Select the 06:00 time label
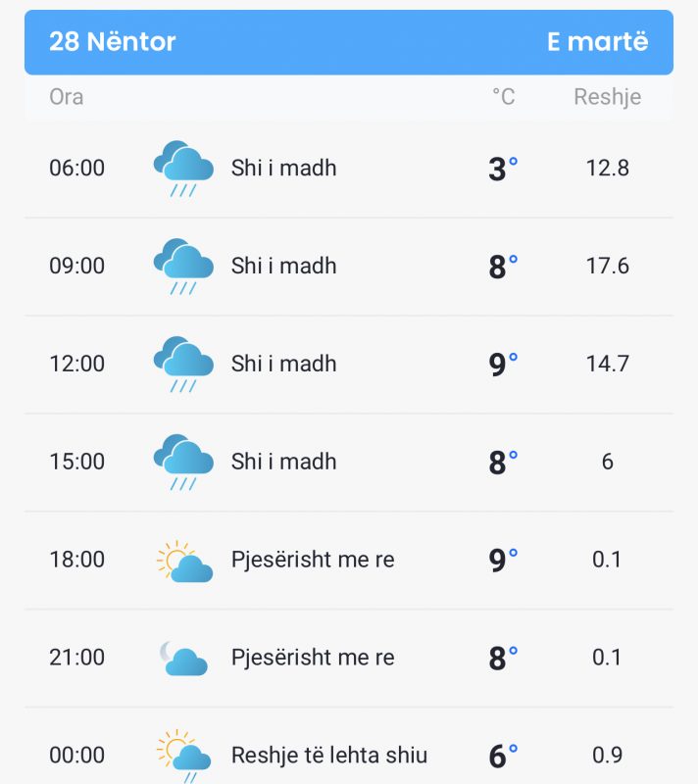 coord(77,168)
